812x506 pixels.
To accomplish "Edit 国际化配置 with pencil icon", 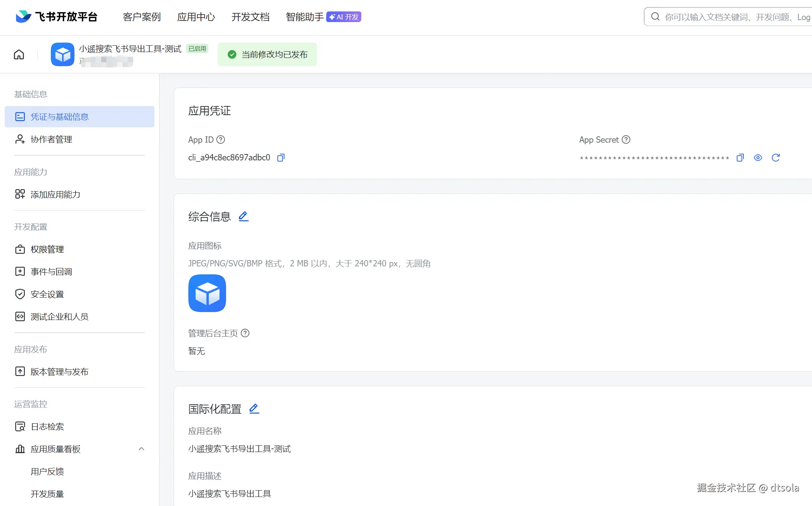I will coord(254,409).
